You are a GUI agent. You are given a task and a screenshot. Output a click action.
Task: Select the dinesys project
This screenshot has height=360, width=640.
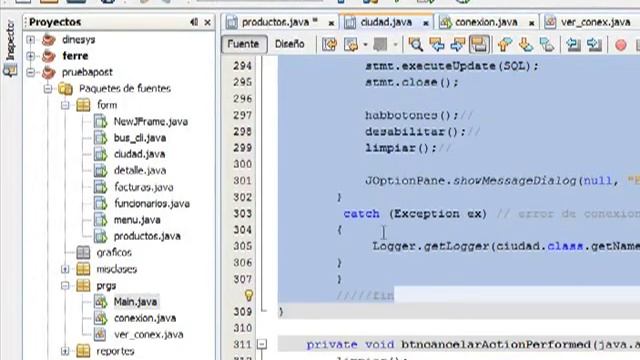[78, 40]
